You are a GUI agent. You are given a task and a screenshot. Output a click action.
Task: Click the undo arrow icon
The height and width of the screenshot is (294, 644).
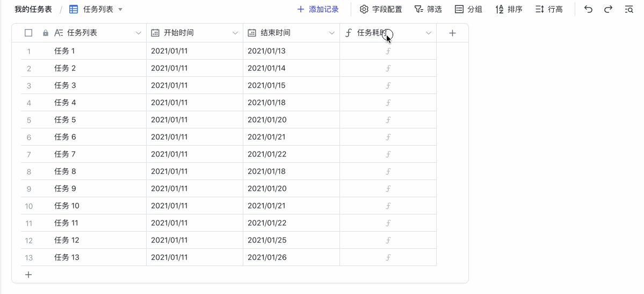pos(588,9)
